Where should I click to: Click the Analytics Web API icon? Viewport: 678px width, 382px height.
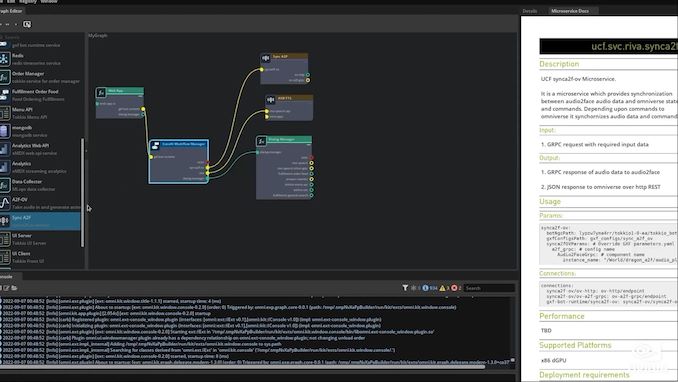[4, 149]
